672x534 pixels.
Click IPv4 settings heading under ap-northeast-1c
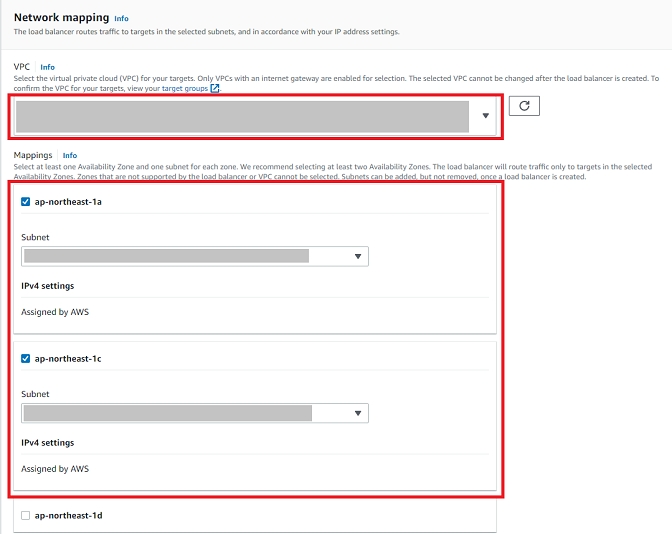[48, 443]
